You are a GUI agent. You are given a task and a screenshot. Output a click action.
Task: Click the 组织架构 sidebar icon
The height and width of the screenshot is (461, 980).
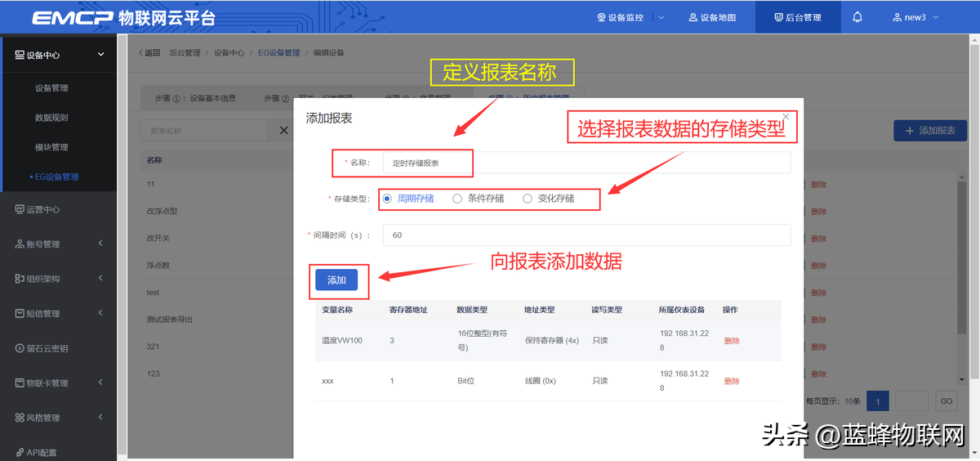[x=20, y=279]
